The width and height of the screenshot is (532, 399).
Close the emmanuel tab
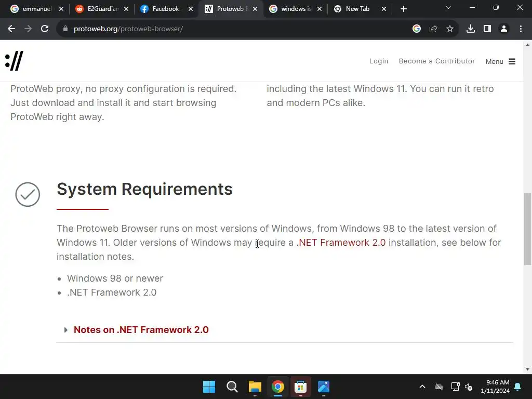[x=61, y=9]
